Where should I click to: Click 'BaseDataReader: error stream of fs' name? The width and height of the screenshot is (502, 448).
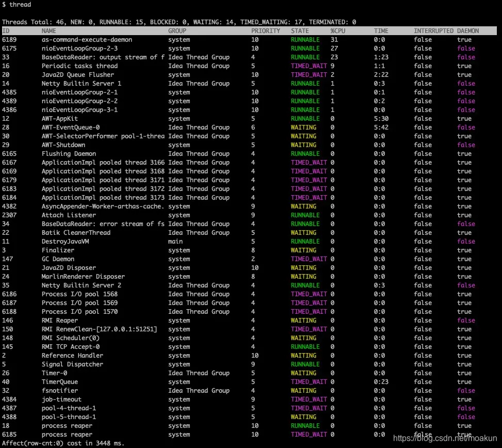click(103, 224)
